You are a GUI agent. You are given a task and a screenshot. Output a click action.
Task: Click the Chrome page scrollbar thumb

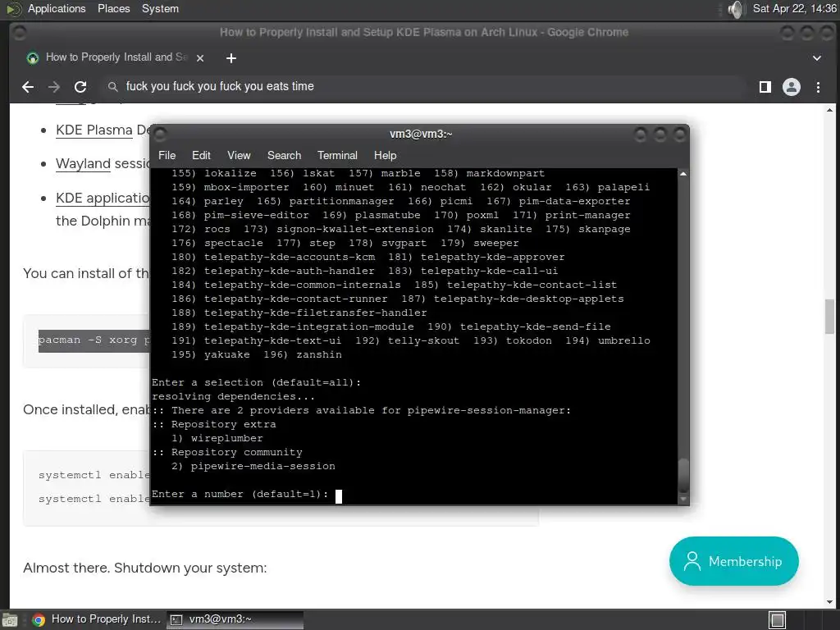829,317
